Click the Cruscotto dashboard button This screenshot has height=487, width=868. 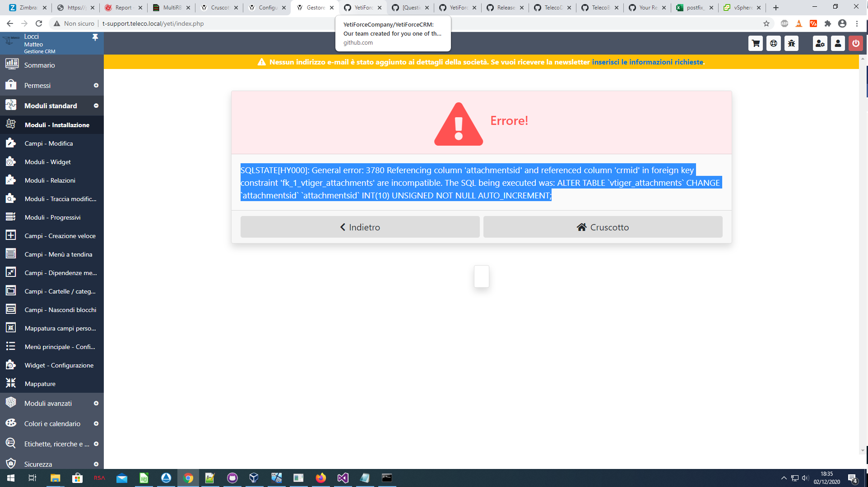[x=603, y=227]
